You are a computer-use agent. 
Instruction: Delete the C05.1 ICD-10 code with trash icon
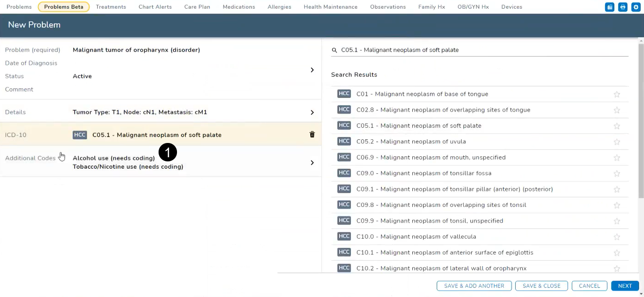point(312,135)
